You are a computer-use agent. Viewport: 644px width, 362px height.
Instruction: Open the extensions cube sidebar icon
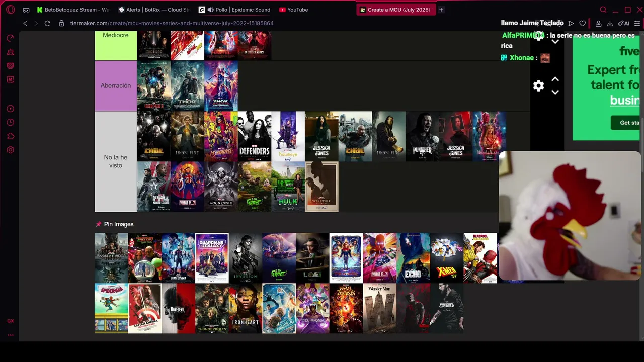pos(11,136)
